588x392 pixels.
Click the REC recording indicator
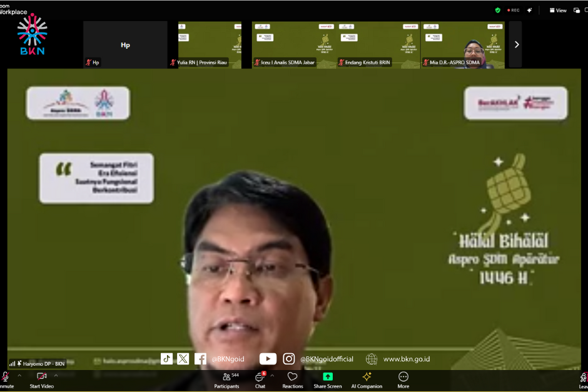[x=514, y=10]
